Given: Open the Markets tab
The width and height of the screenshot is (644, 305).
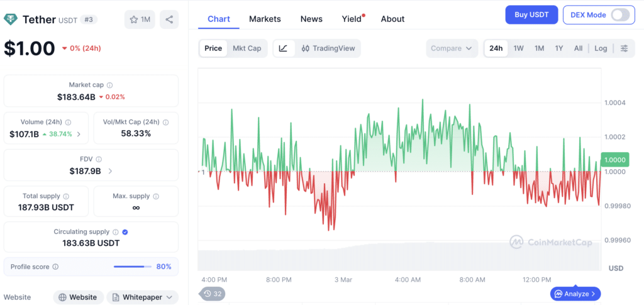Looking at the screenshot, I should pos(265,19).
